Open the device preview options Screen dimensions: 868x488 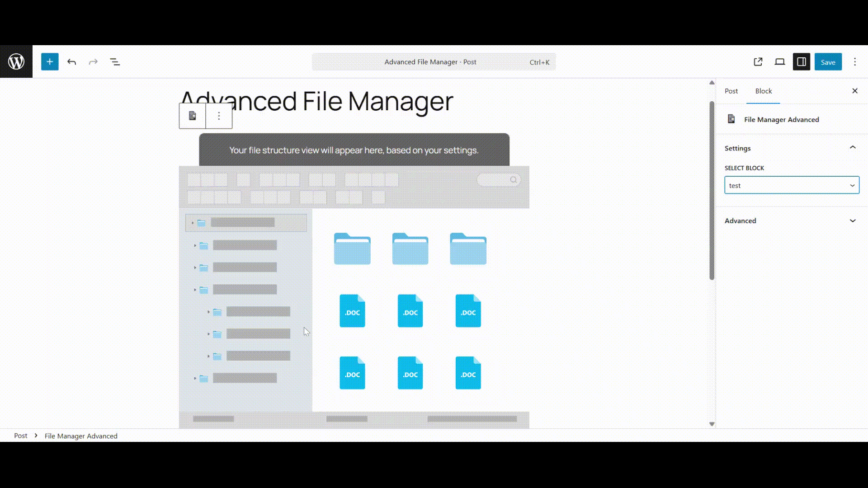pyautogui.click(x=780, y=61)
